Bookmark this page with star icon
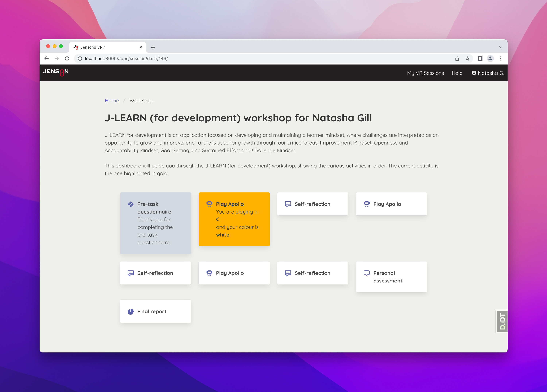The image size is (547, 392). [x=467, y=58]
